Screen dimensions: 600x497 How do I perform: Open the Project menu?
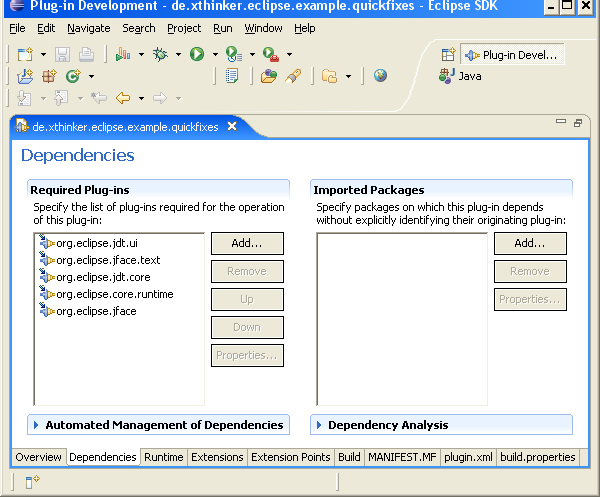(184, 28)
